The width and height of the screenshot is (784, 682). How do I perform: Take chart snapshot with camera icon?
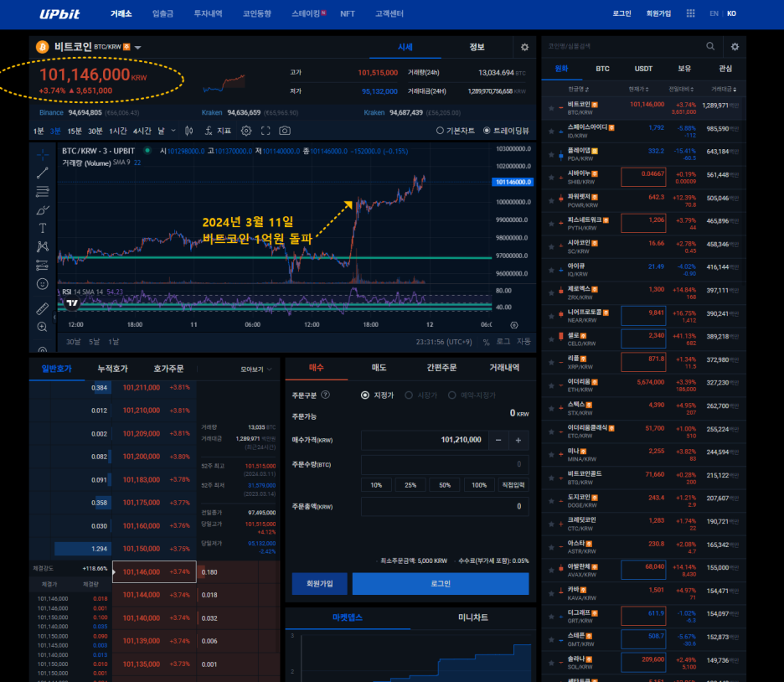click(285, 131)
